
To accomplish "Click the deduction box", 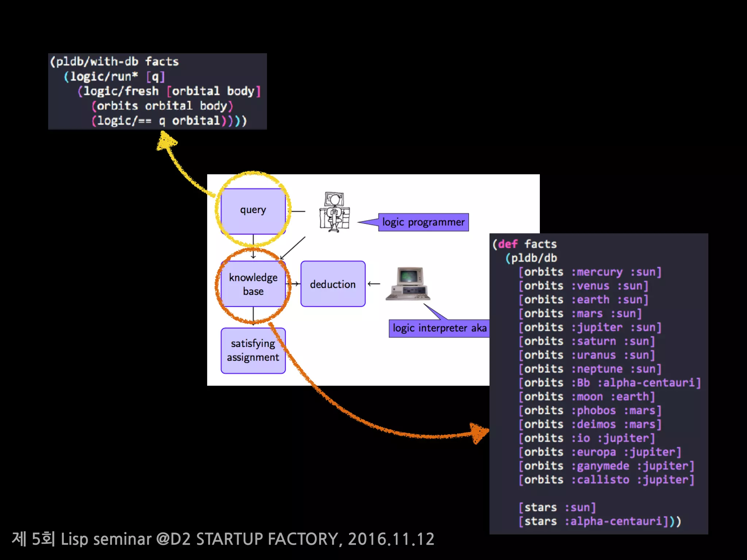I will [333, 284].
